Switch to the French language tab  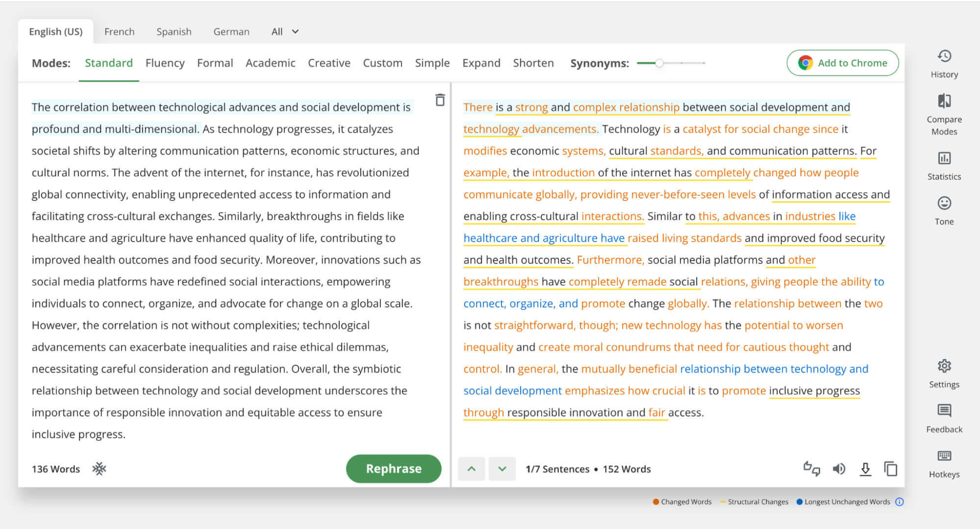(119, 32)
